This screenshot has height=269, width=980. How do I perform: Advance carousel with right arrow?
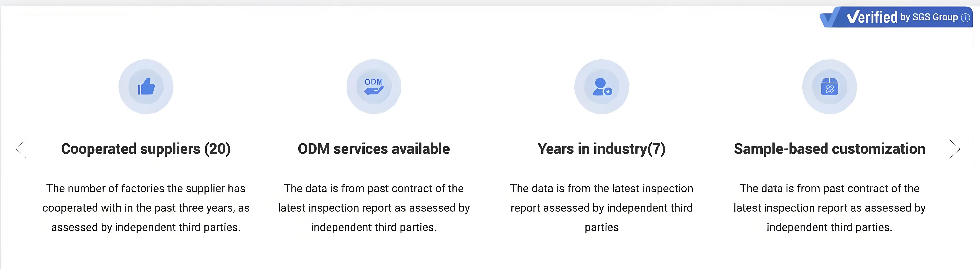point(955,148)
